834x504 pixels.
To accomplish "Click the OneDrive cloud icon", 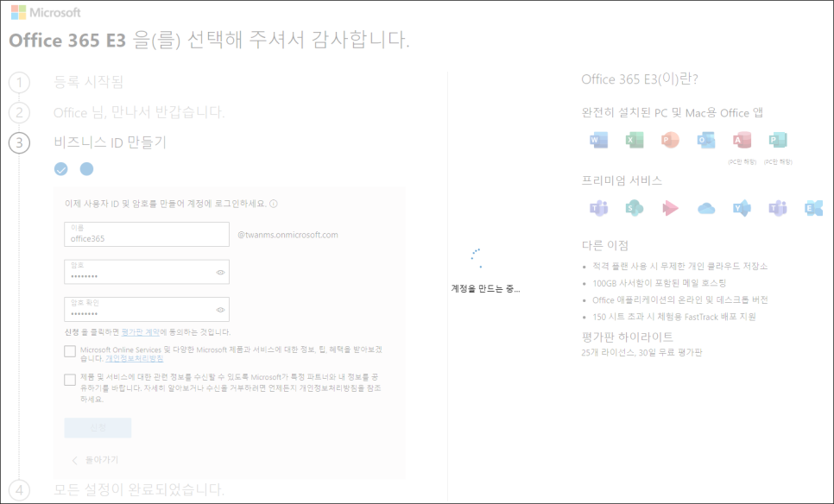I will (706, 209).
